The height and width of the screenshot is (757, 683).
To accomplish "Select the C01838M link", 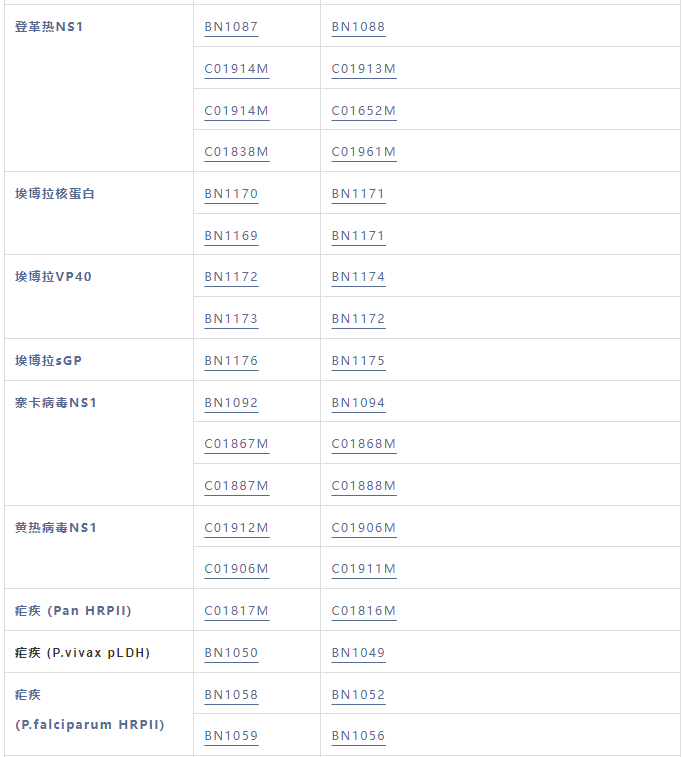I will pyautogui.click(x=237, y=152).
